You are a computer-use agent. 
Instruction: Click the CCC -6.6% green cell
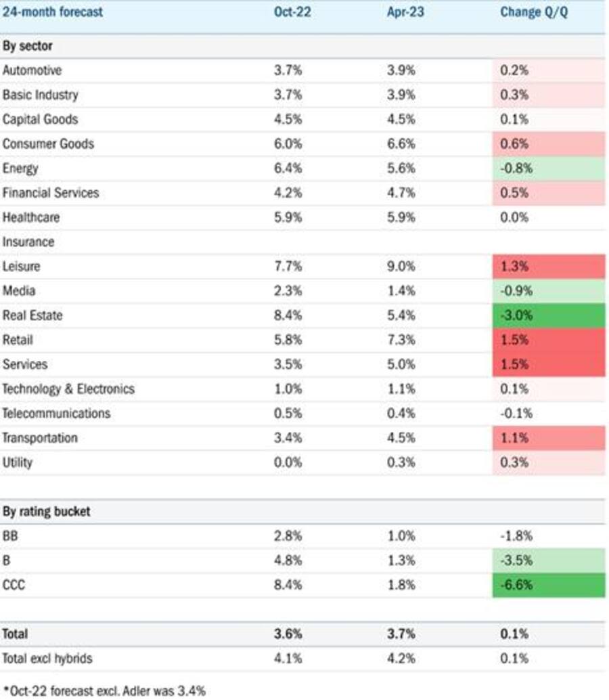point(549,586)
